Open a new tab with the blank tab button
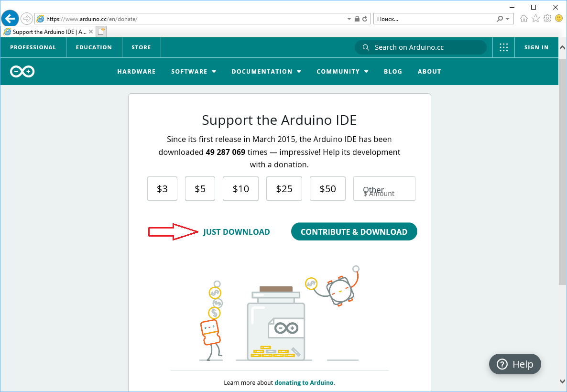Viewport: 567px width, 392px height. point(101,32)
